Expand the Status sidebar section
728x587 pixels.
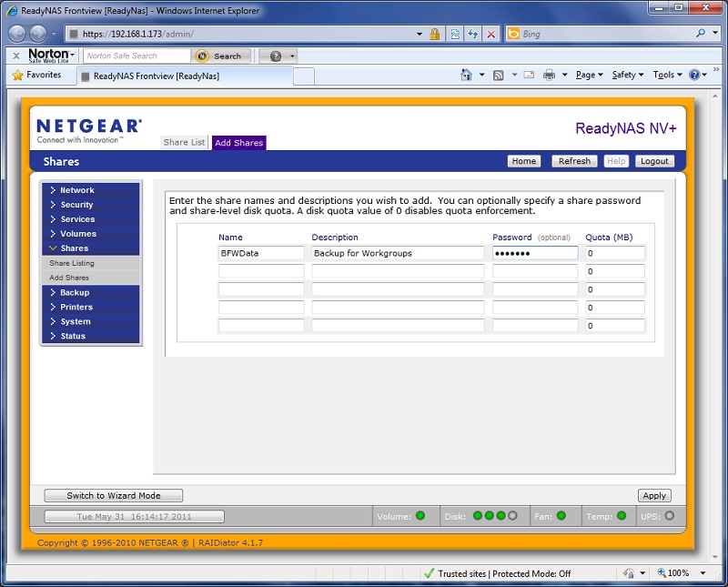90,336
